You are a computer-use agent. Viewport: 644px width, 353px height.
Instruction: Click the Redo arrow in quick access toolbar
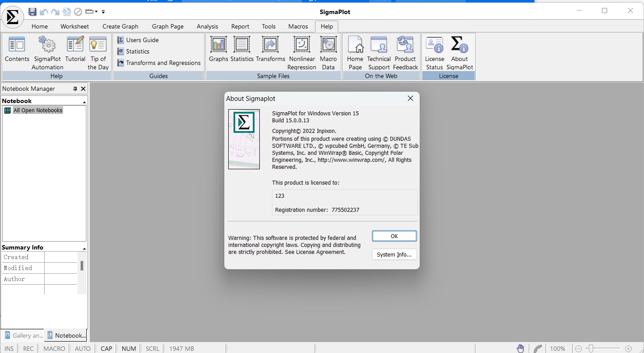55,12
